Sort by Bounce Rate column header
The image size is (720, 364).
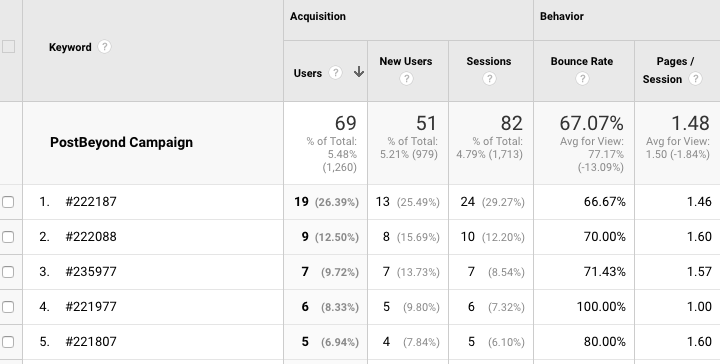[582, 62]
